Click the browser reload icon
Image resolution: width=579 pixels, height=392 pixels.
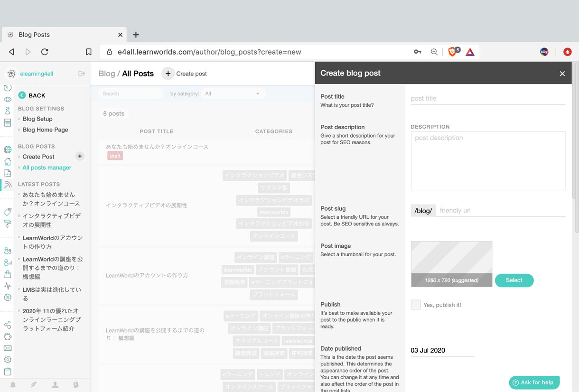tap(45, 52)
